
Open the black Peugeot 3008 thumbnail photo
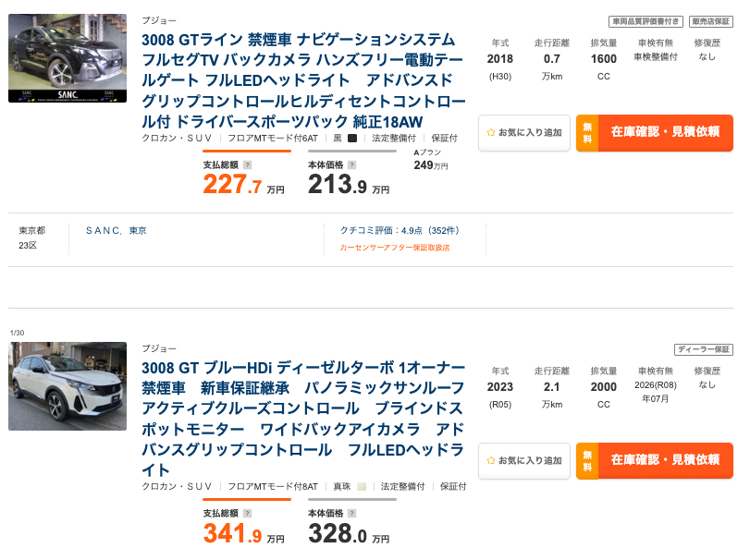68,57
